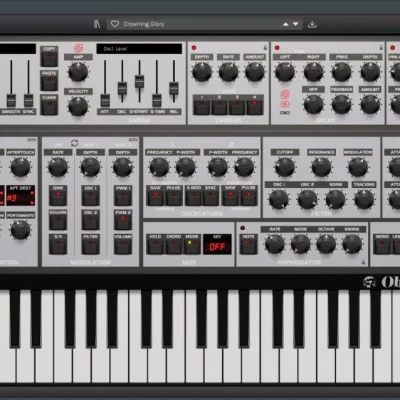Click the filter CUTOFF knob
400x400 pixels.
tap(285, 167)
